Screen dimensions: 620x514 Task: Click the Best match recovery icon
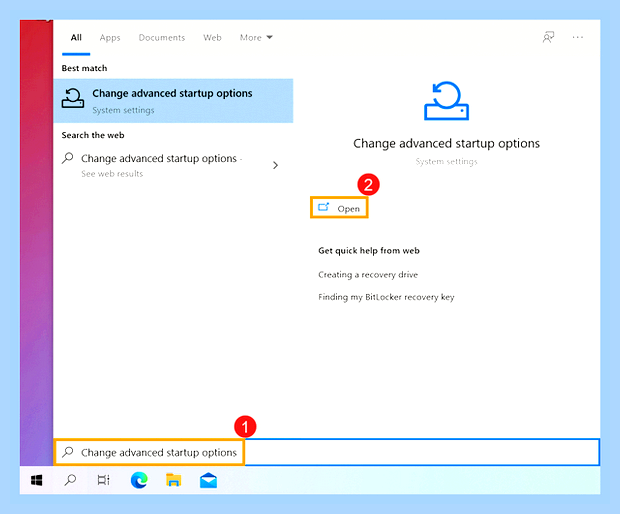tap(72, 98)
